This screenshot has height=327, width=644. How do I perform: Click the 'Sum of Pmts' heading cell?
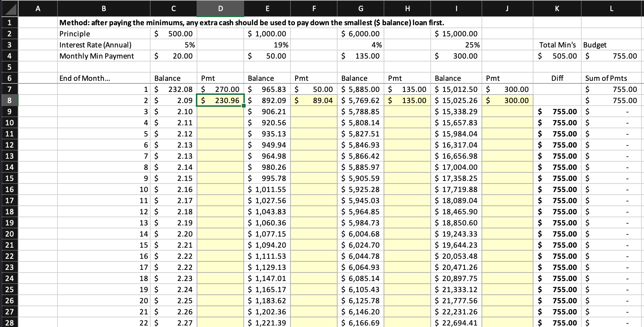point(612,78)
